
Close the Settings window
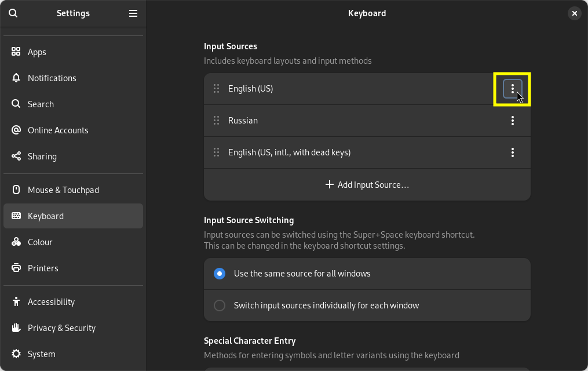[574, 13]
